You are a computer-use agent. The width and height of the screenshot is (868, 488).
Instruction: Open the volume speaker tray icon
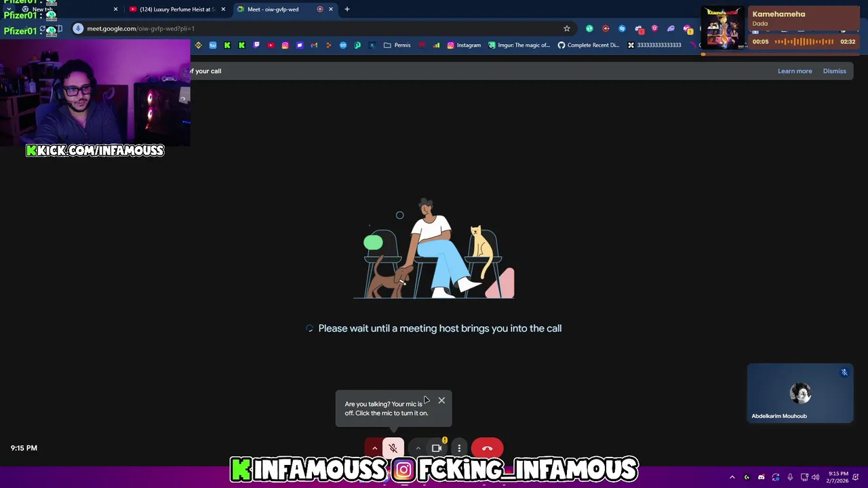coord(815,477)
